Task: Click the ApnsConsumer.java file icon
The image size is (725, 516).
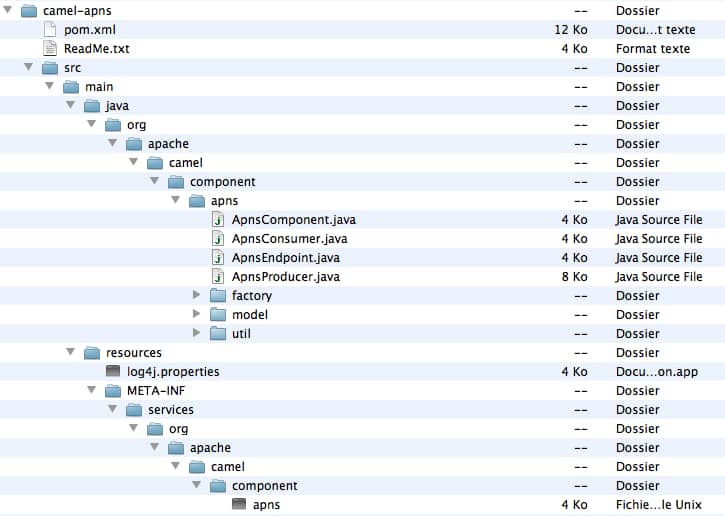Action: (x=218, y=239)
